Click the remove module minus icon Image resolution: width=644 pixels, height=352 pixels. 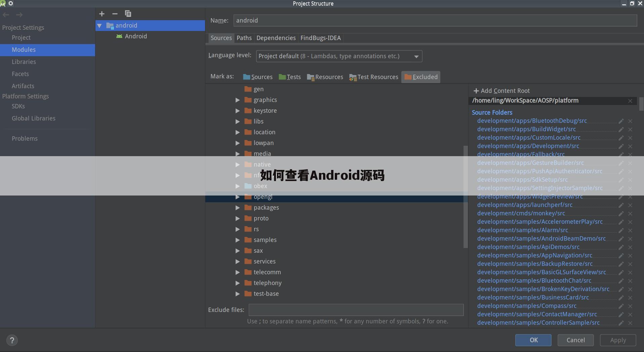pos(115,14)
